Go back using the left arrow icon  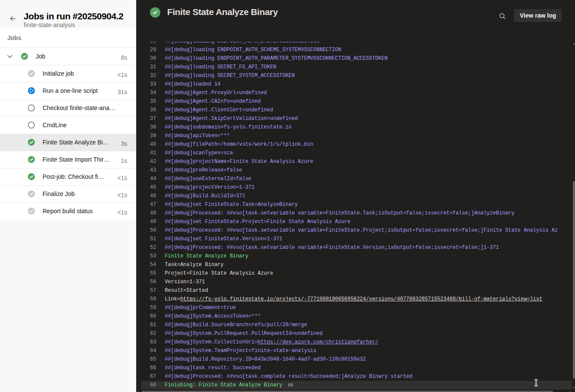coord(13,18)
